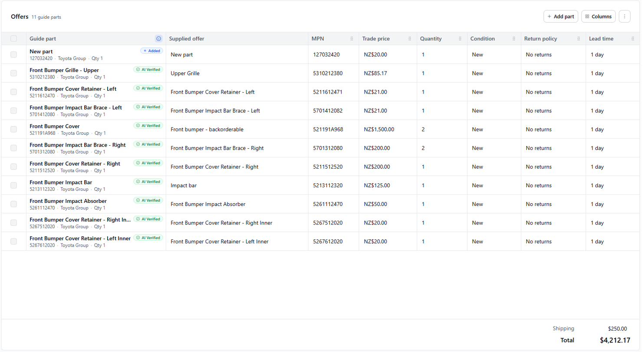Click AI Verified badge for Front Bumper Impact Bar
Screen dimensions: 644x352
(x=148, y=182)
